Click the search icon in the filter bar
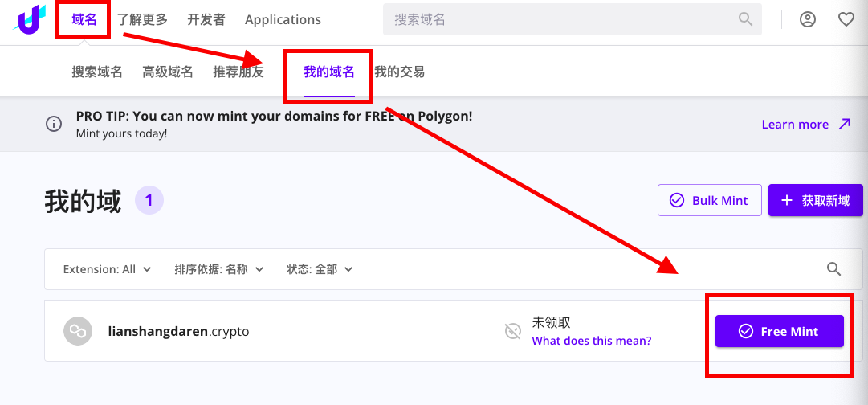Viewport: 868px width, 405px height. pos(833,269)
